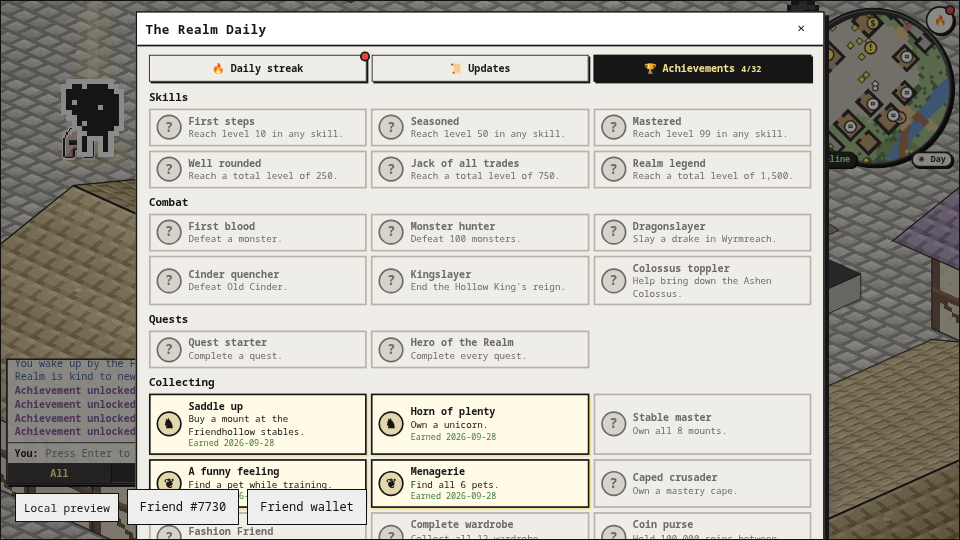Click the flame streak icon by minimap
This screenshot has height=540, width=960.
[940, 21]
